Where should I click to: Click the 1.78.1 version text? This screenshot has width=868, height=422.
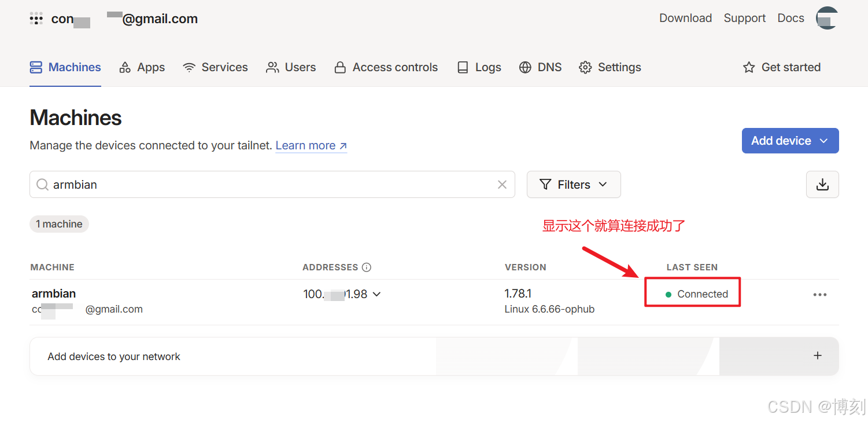(x=518, y=293)
